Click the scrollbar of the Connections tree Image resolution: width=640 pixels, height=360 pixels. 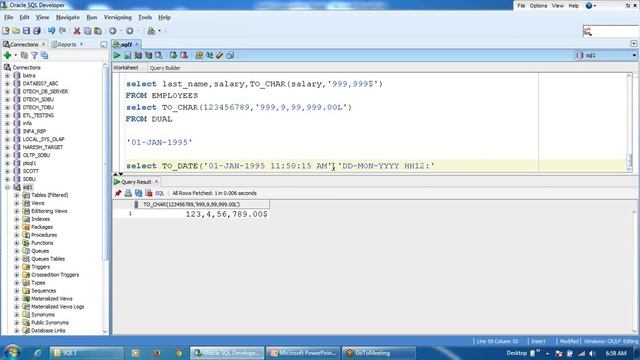105,199
